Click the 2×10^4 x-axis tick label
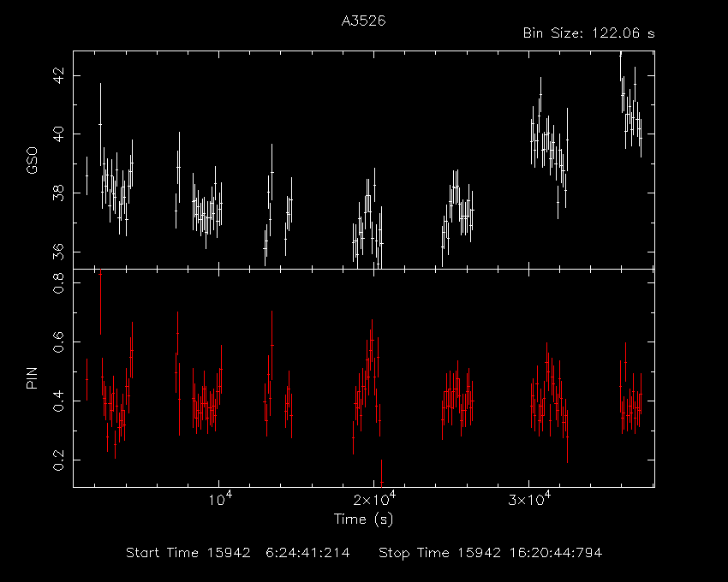Viewport: 728px width, 582px height. coord(374,499)
